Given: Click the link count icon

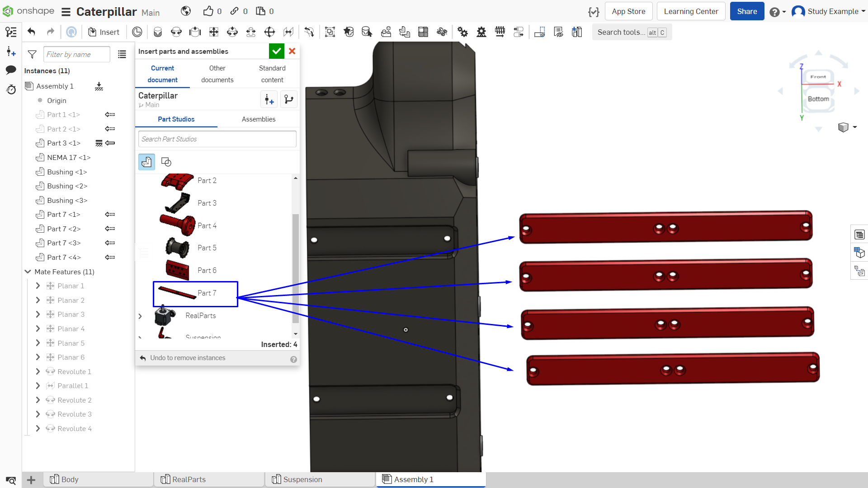Looking at the screenshot, I should coord(234,11).
